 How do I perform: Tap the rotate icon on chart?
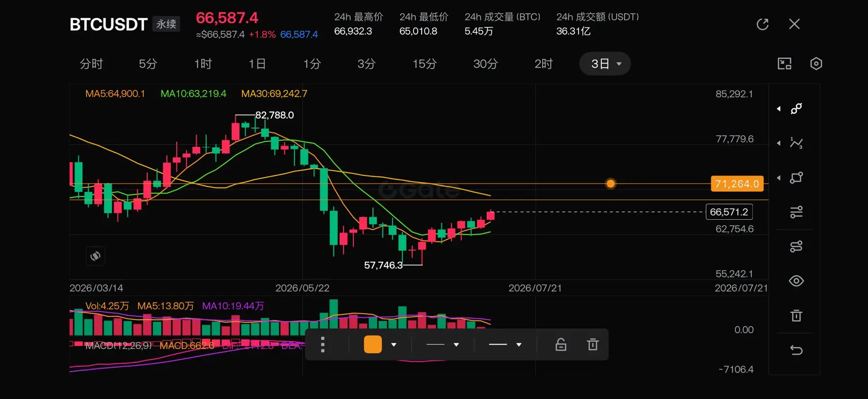(x=95, y=256)
